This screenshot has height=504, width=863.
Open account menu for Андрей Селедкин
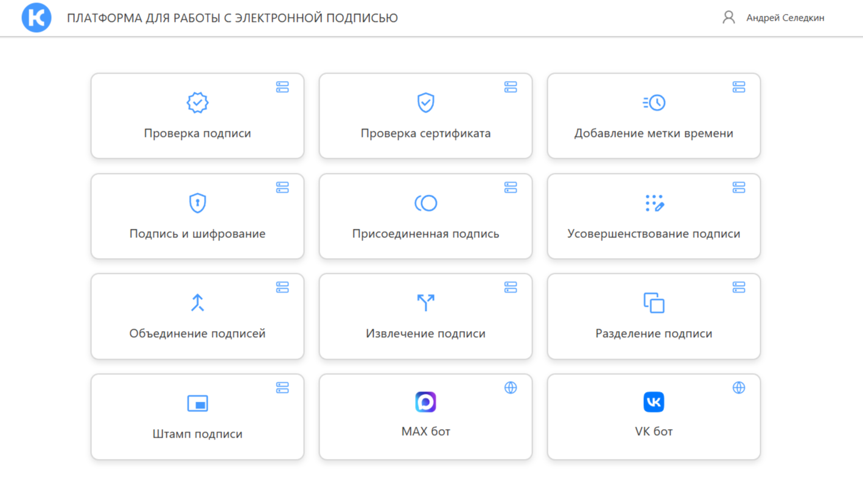click(x=785, y=18)
